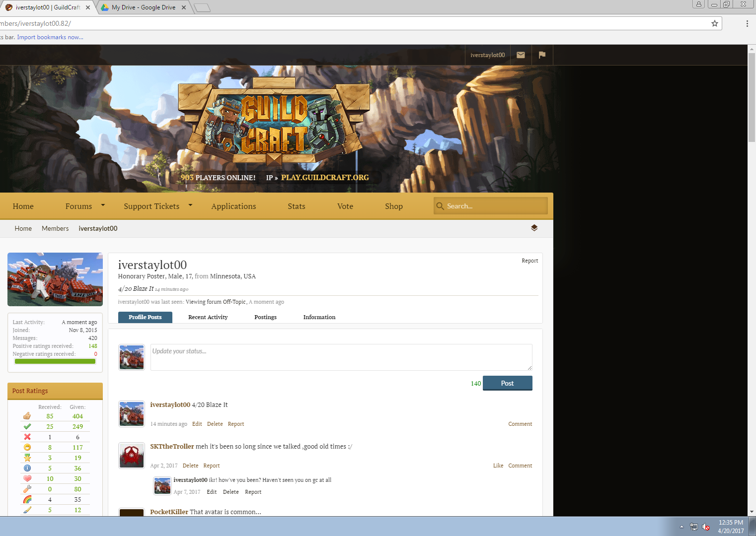756x536 pixels.
Task: Open the Stats navigation item
Action: (297, 206)
